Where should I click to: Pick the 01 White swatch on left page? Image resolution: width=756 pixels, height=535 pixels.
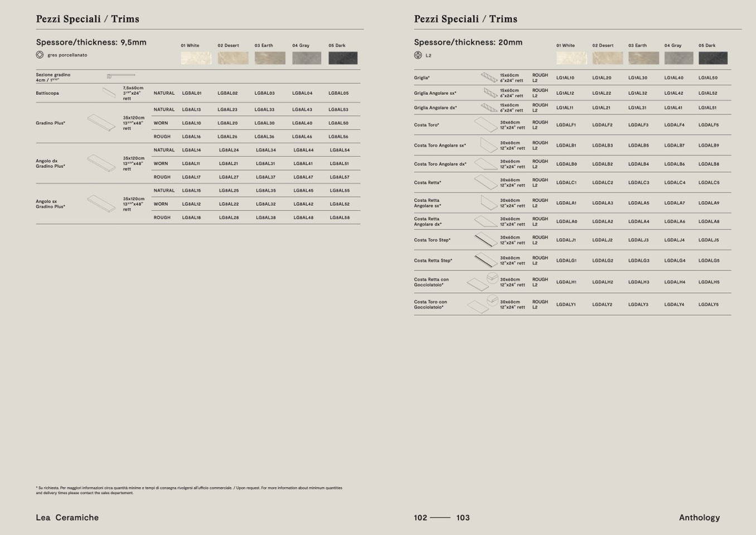(196, 58)
